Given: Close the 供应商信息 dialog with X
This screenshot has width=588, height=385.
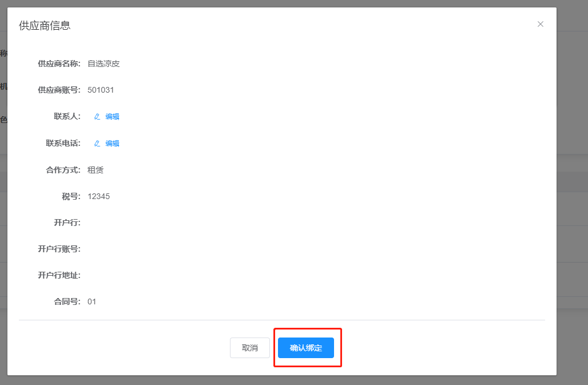Looking at the screenshot, I should pos(541,24).
